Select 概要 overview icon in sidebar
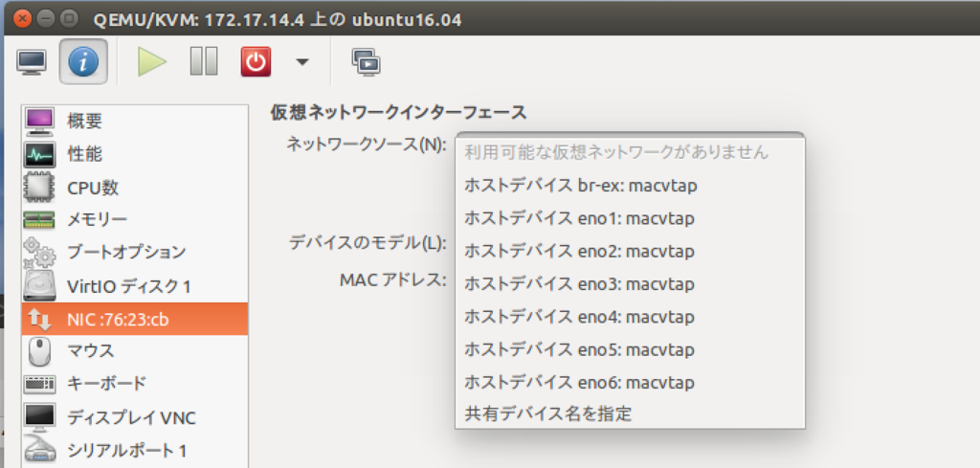The height and width of the screenshot is (468, 980). (x=40, y=121)
